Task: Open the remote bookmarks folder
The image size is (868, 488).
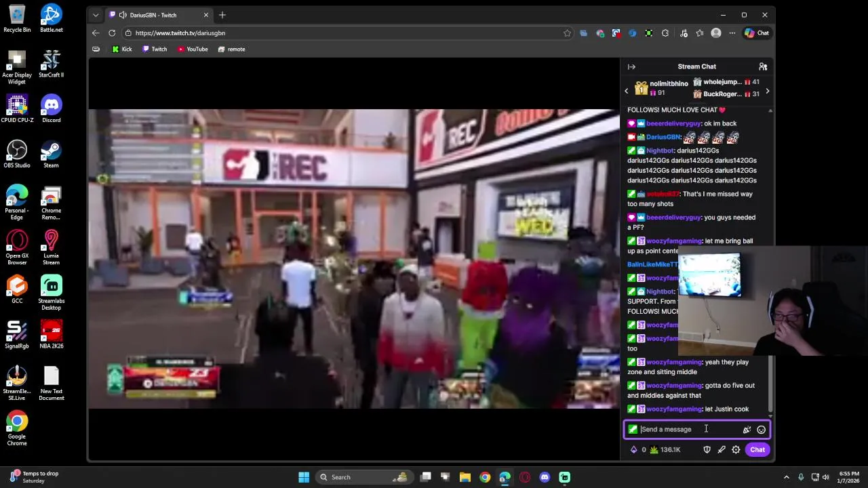Action: tap(231, 49)
